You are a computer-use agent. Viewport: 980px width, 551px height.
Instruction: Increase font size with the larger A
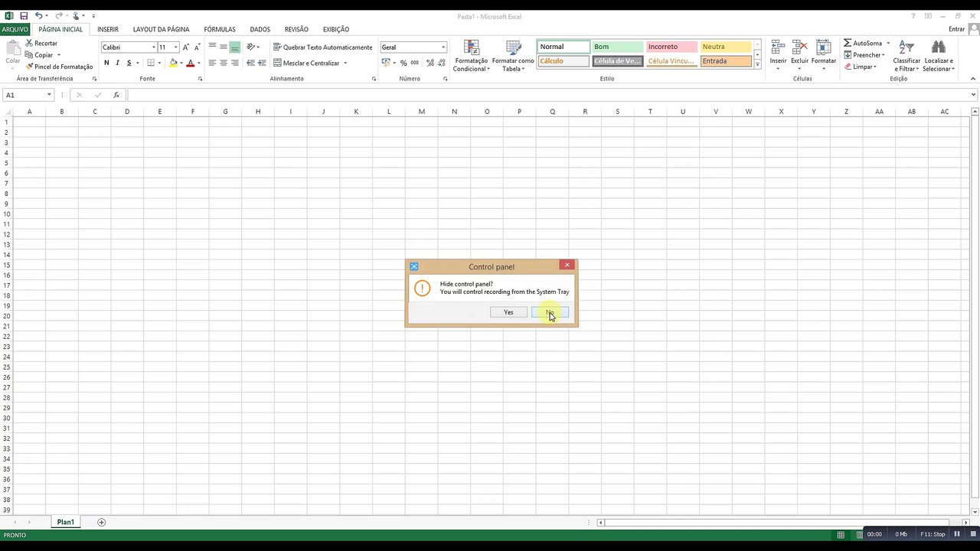coord(185,47)
